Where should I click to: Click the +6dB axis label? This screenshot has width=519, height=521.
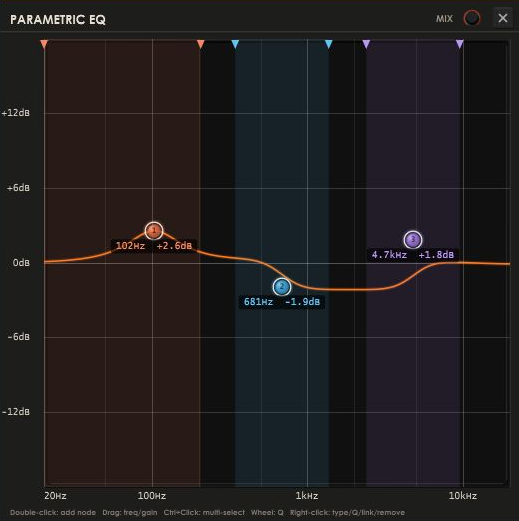(x=18, y=188)
